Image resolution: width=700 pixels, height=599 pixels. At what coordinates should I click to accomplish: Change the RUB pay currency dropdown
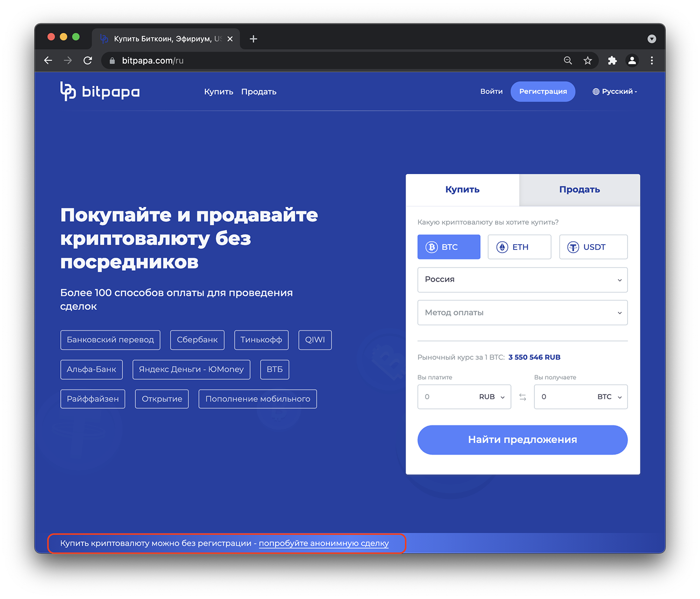[x=492, y=397]
